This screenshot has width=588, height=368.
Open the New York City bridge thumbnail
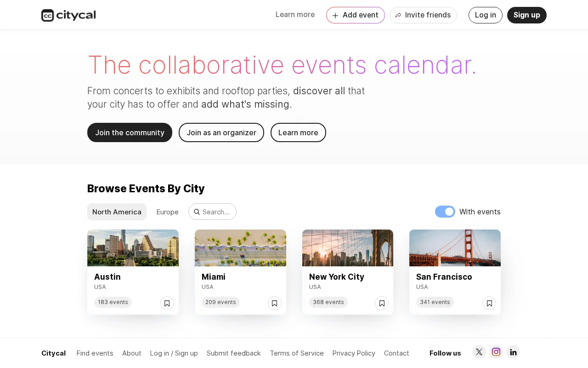(x=348, y=248)
